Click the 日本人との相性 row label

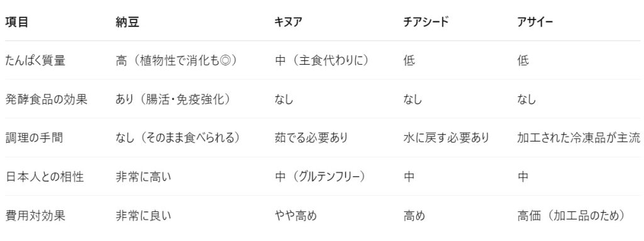tap(45, 177)
